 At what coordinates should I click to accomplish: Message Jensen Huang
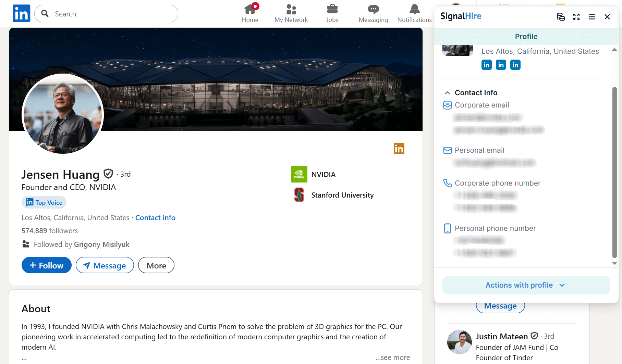coord(105,265)
